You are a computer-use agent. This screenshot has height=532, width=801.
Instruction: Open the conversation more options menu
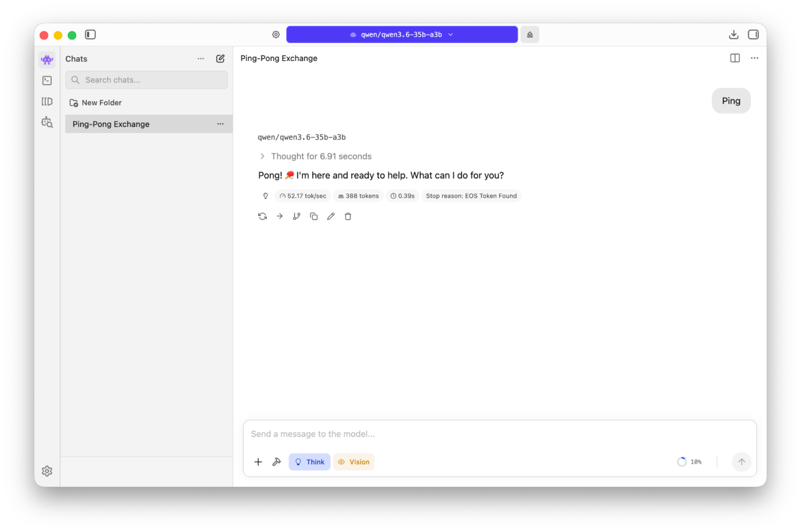pyautogui.click(x=754, y=58)
